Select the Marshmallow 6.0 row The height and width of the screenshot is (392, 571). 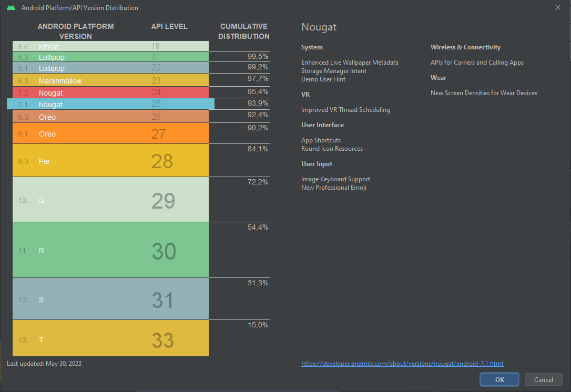point(110,81)
